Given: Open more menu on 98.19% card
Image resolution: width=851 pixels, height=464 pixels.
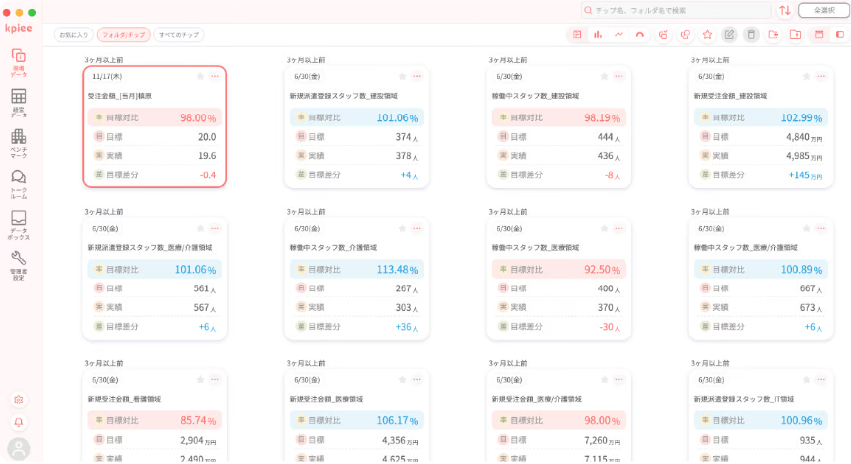Looking at the screenshot, I should click(619, 77).
